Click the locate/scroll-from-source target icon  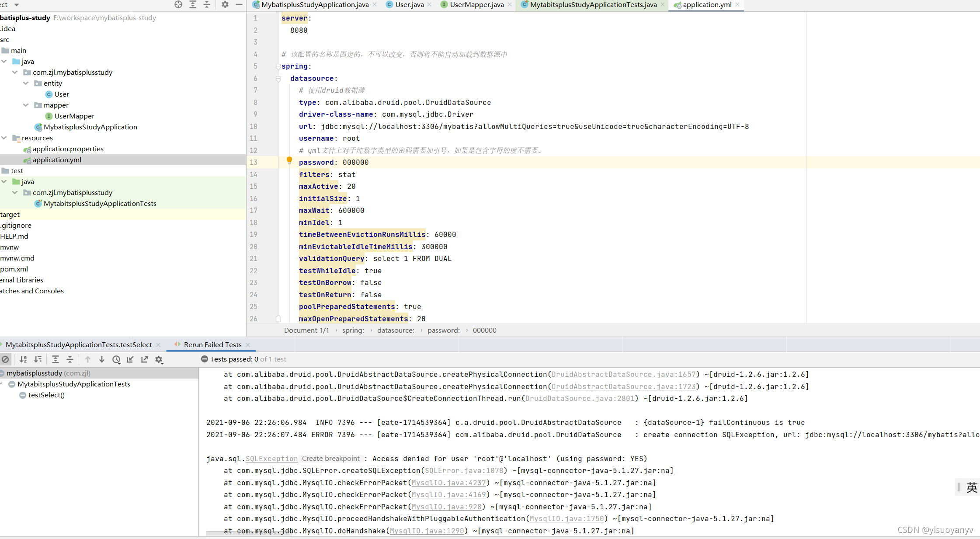[x=178, y=4]
